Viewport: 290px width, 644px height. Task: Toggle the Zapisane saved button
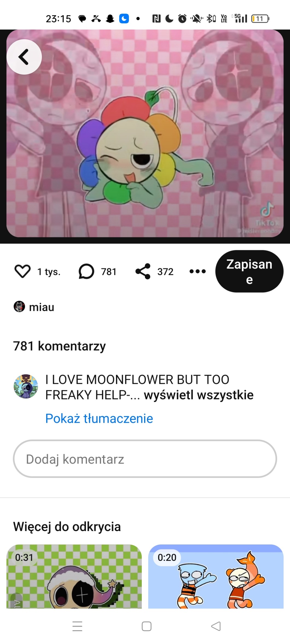(x=249, y=271)
